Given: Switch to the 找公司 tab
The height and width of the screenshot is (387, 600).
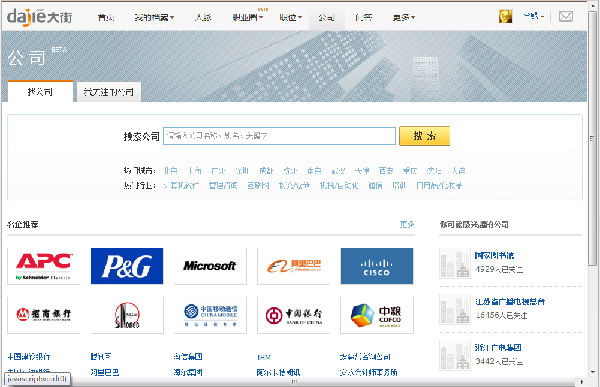Looking at the screenshot, I should (x=40, y=92).
